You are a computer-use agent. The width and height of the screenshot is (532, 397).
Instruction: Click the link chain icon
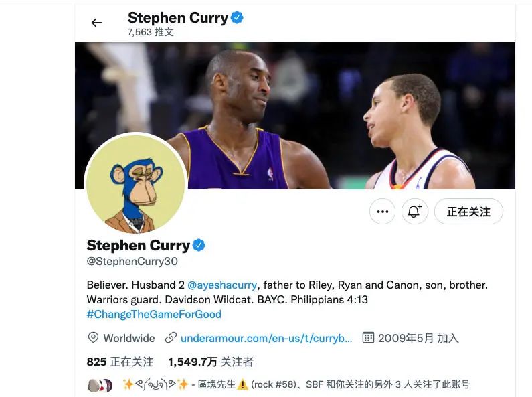pos(171,337)
